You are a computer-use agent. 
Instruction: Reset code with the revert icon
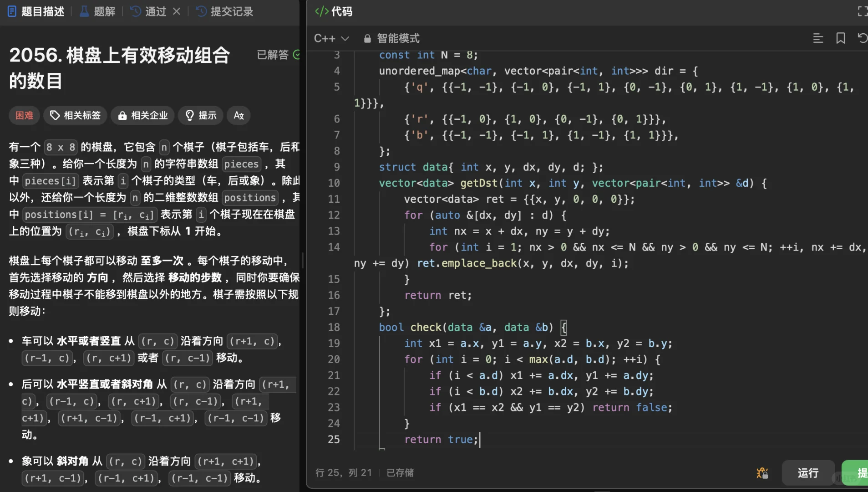click(x=862, y=38)
